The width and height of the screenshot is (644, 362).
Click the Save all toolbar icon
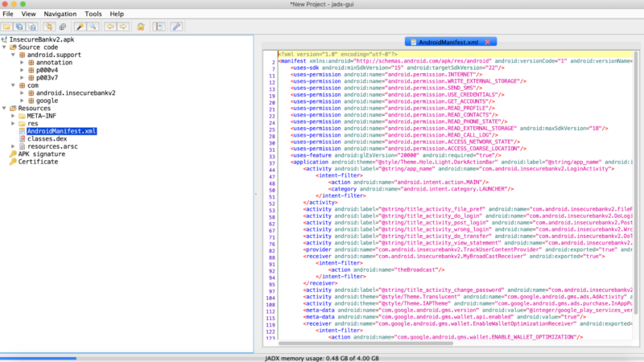click(x=19, y=27)
